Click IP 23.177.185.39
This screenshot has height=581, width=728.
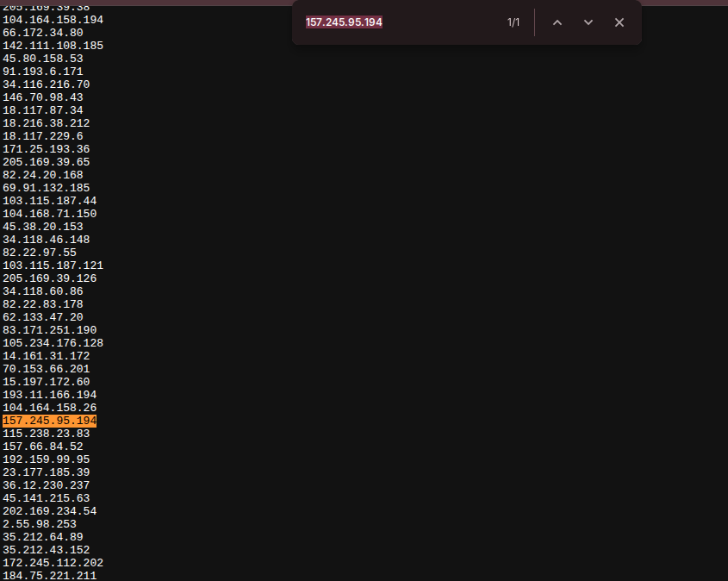click(46, 472)
